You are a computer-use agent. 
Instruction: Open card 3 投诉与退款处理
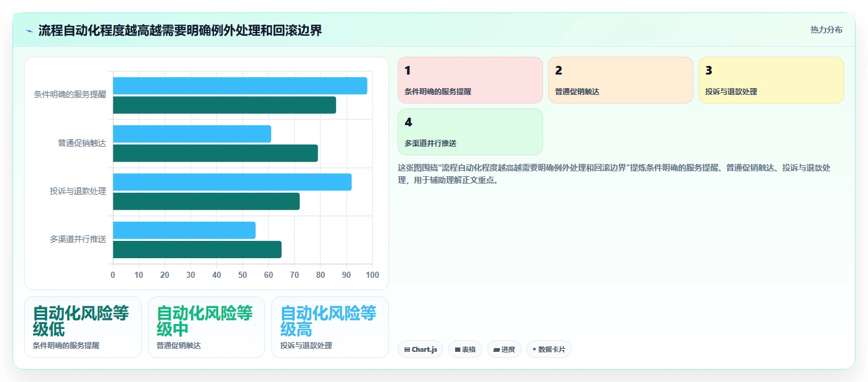pos(771,80)
